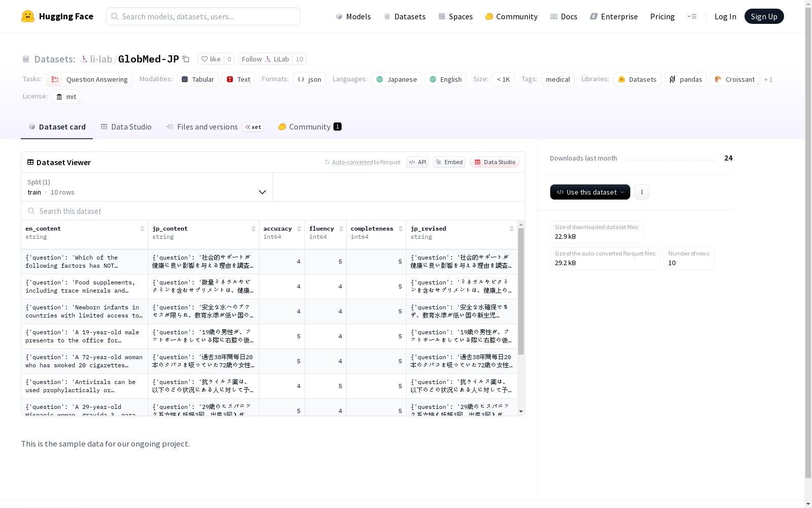Image resolution: width=812 pixels, height=508 pixels.
Task: Sort by jp_content column
Action: [253, 229]
